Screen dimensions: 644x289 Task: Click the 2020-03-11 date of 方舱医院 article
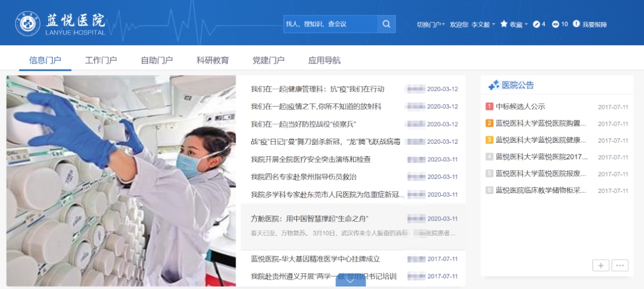pos(442,219)
